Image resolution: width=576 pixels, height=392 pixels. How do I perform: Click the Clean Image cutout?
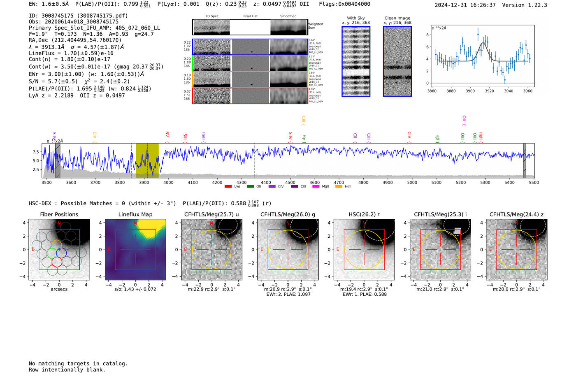tap(397, 61)
